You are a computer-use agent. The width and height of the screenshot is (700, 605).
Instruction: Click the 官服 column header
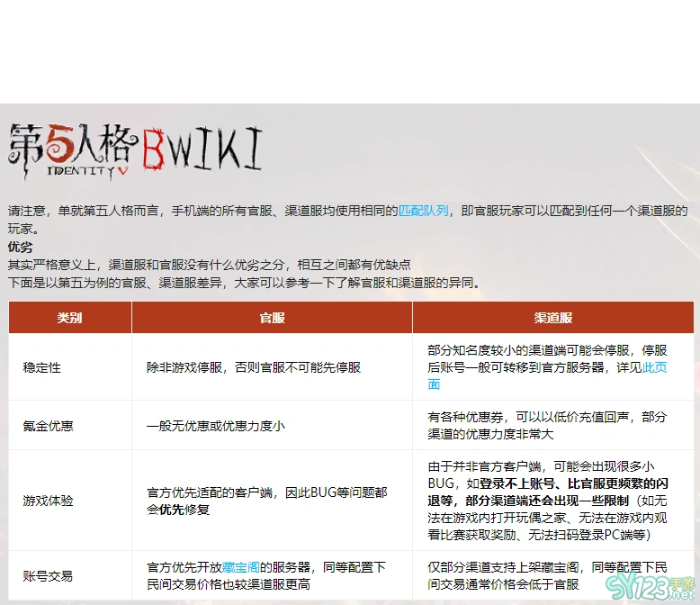click(272, 318)
